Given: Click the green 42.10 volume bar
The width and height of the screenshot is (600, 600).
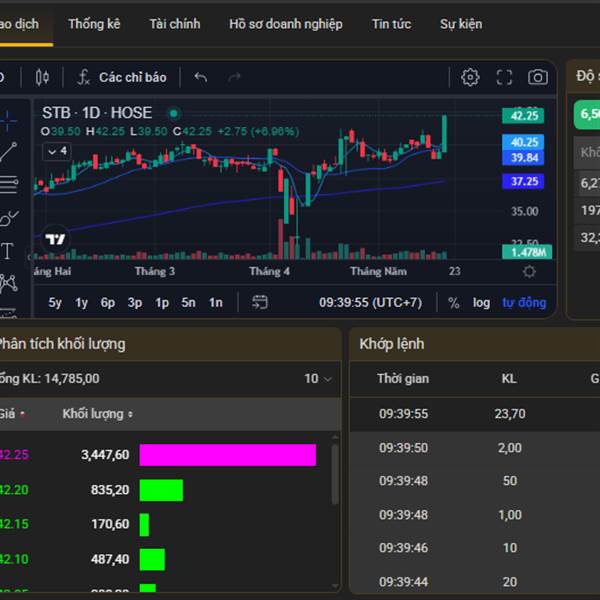Looking at the screenshot, I should [152, 559].
